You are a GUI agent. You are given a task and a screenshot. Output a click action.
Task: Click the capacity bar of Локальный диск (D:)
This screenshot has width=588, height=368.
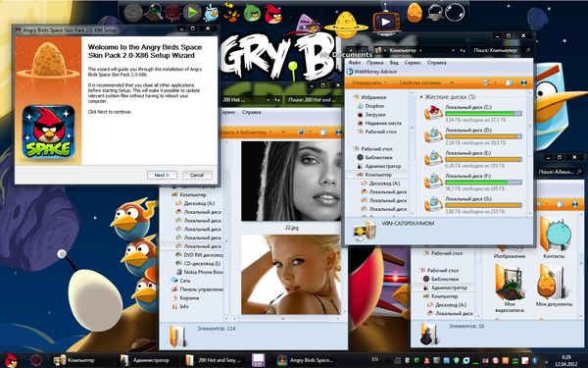[x=483, y=136]
